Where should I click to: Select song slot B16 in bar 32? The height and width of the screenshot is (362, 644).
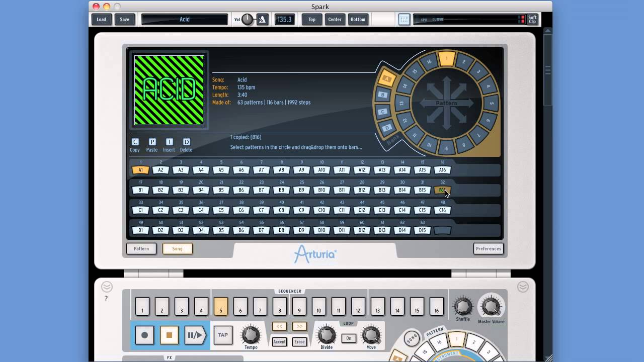point(442,190)
